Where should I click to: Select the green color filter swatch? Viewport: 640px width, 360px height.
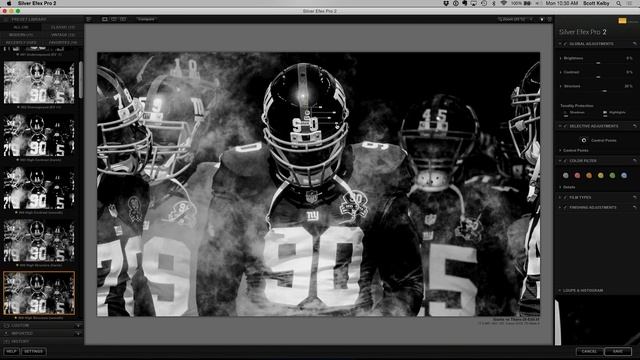coord(612,176)
